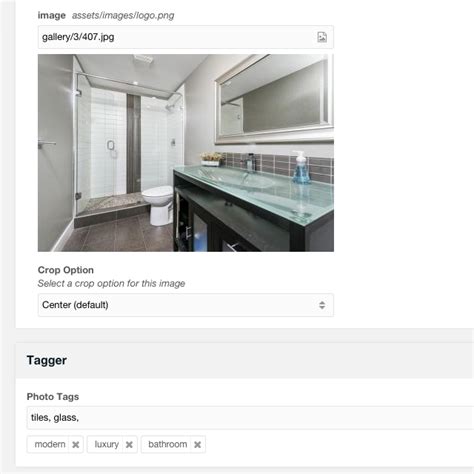Select the "modern" tag chip label
This screenshot has width=474, height=474.
tap(50, 444)
